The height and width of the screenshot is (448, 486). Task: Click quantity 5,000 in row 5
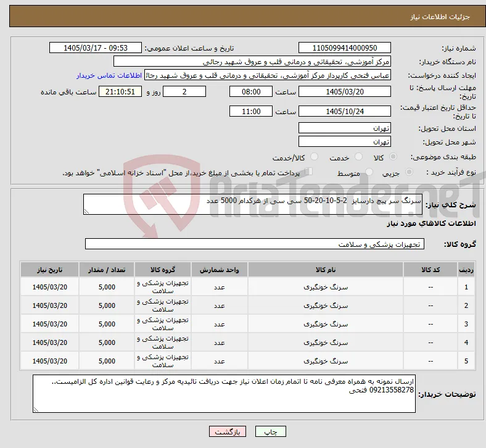click(x=107, y=361)
